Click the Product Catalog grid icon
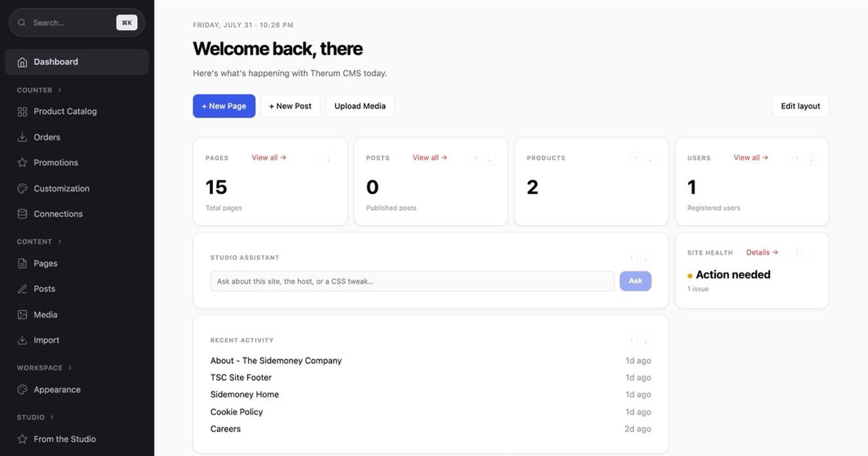 (x=22, y=112)
